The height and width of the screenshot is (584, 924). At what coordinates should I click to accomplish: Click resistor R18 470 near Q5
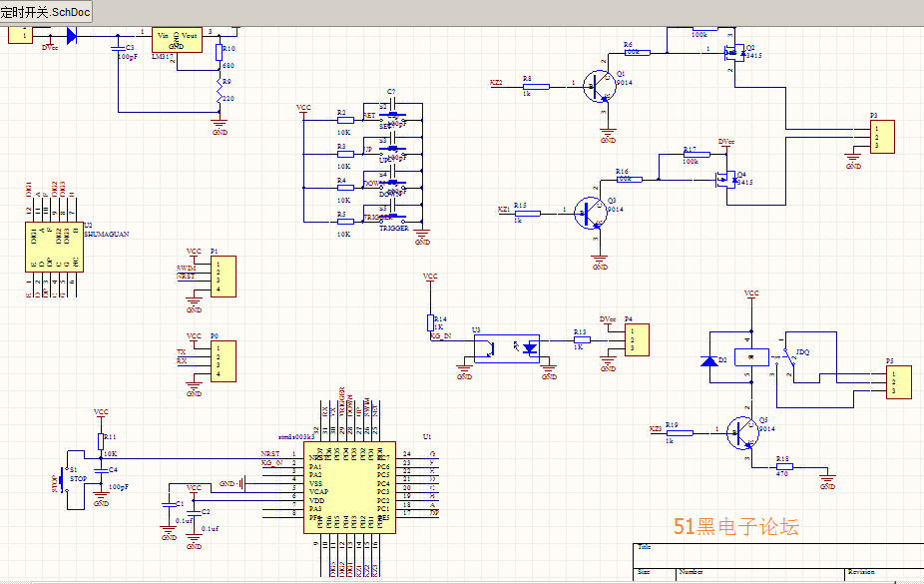[784, 466]
